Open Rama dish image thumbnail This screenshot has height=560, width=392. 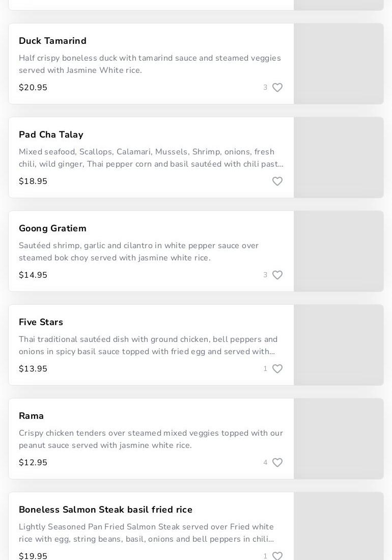click(x=339, y=439)
